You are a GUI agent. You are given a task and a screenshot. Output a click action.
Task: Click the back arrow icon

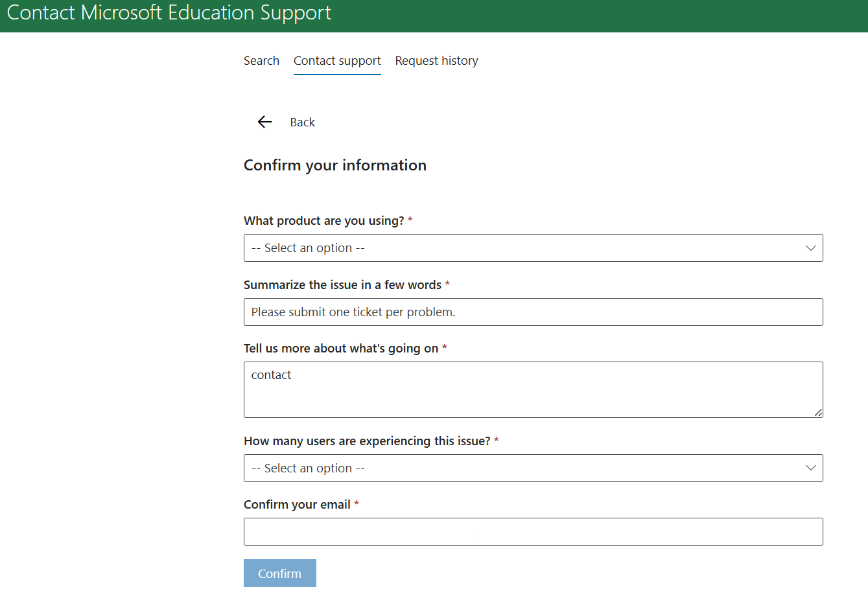click(264, 122)
